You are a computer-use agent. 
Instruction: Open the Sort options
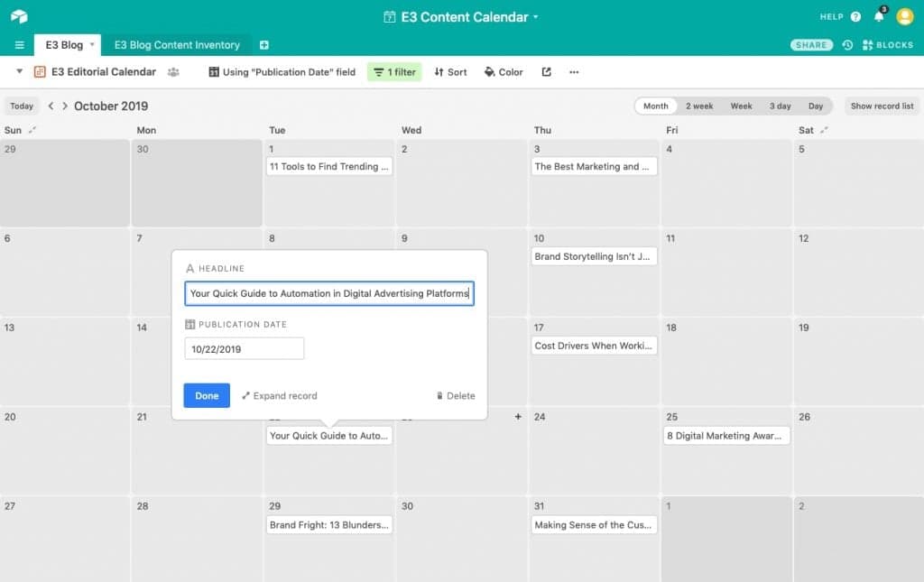coord(451,72)
